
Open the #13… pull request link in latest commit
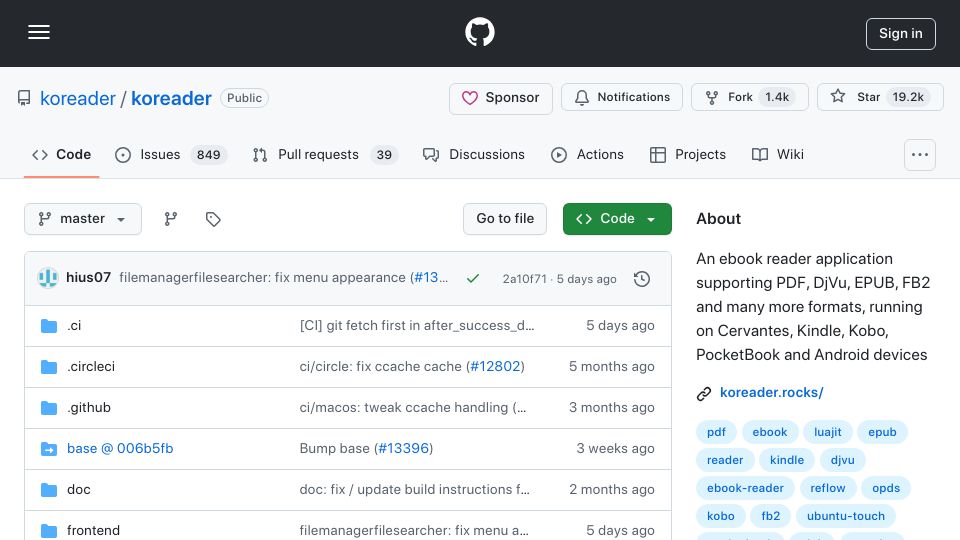[x=430, y=277]
